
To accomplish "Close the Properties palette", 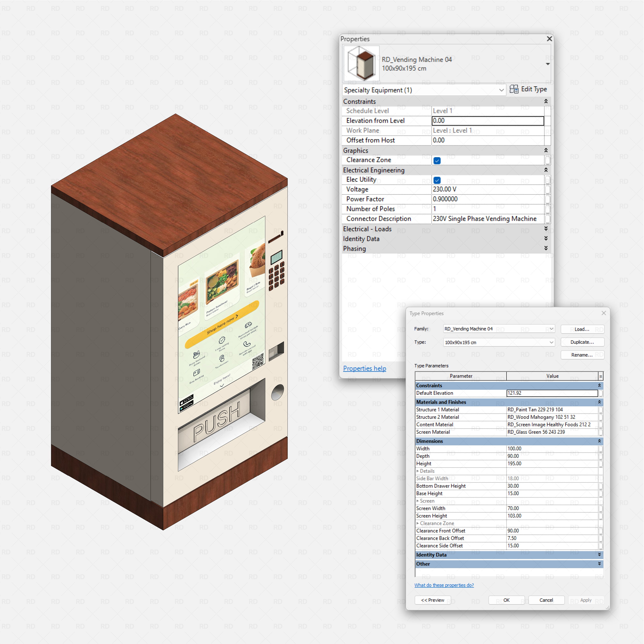I will 549,39.
